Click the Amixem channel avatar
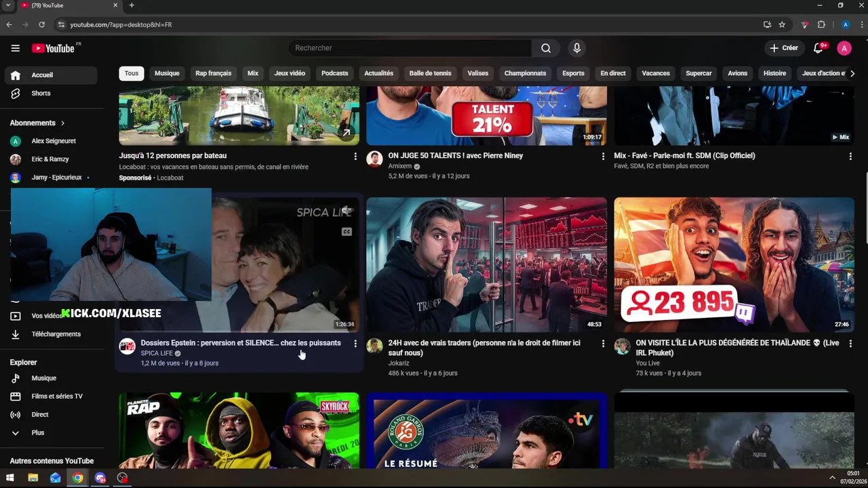868x488 pixels. tap(374, 159)
